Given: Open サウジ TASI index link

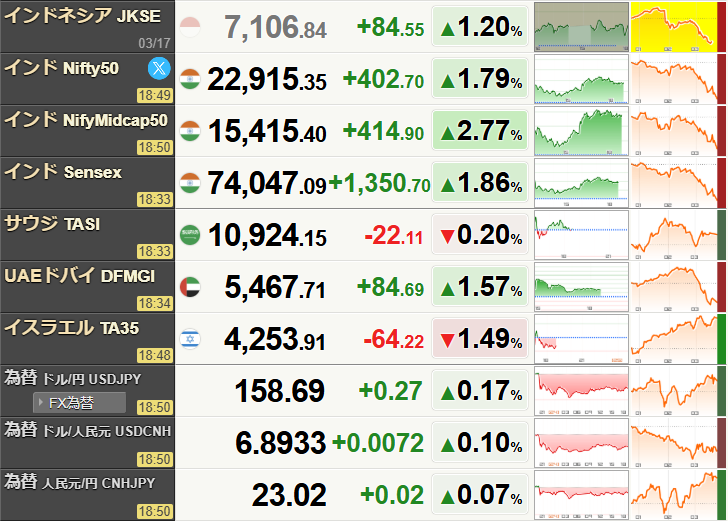Looking at the screenshot, I should coord(52,224).
